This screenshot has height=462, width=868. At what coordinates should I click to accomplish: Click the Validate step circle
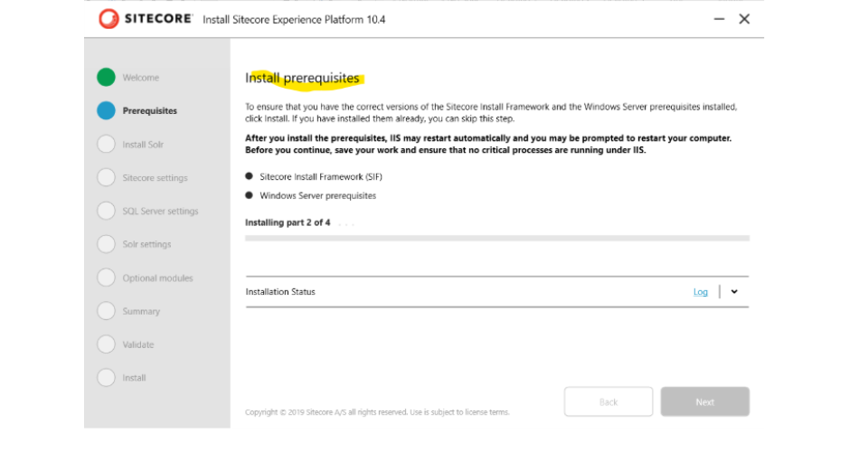(106, 344)
